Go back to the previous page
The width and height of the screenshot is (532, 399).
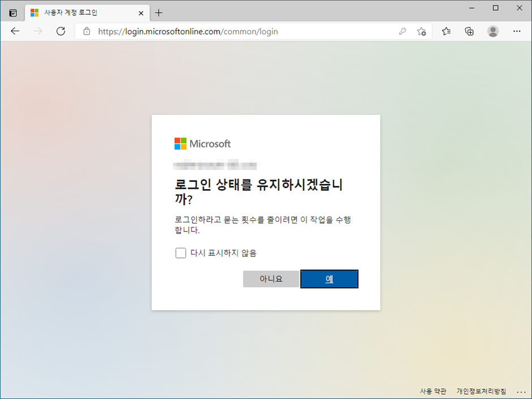(15, 31)
